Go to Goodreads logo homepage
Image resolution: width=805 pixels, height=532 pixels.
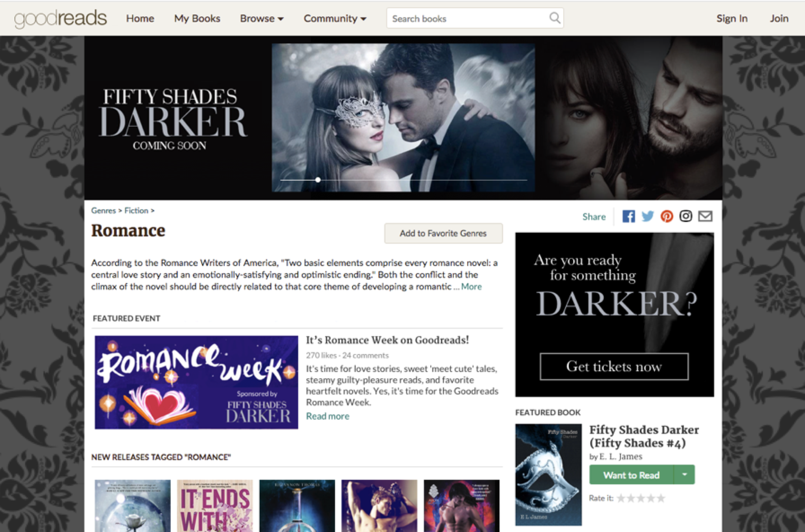tap(61, 18)
